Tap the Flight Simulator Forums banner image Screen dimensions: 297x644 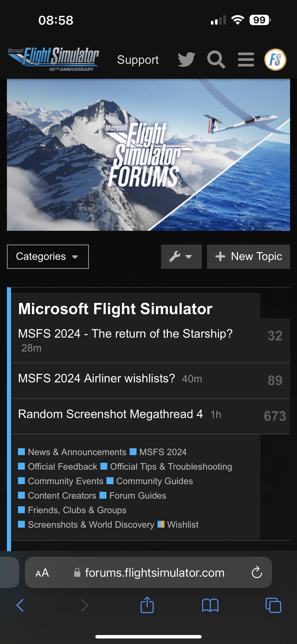(x=148, y=155)
